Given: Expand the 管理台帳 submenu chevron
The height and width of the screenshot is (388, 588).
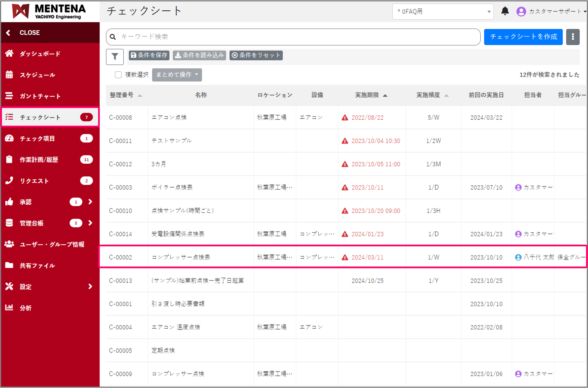Looking at the screenshot, I should [90, 223].
